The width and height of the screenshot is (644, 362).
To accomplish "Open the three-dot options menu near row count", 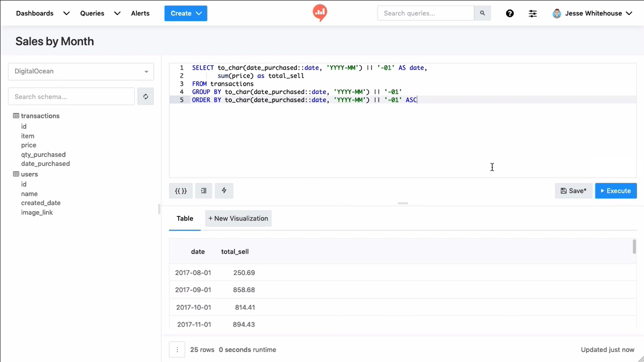I will 177,350.
